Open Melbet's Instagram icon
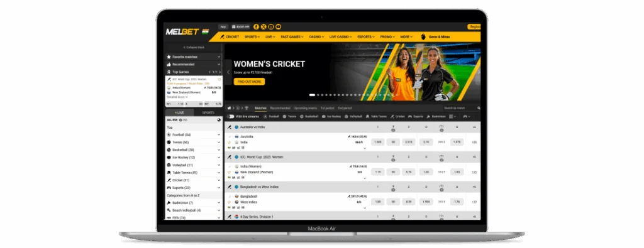The height and width of the screenshot is (248, 644). [270, 26]
